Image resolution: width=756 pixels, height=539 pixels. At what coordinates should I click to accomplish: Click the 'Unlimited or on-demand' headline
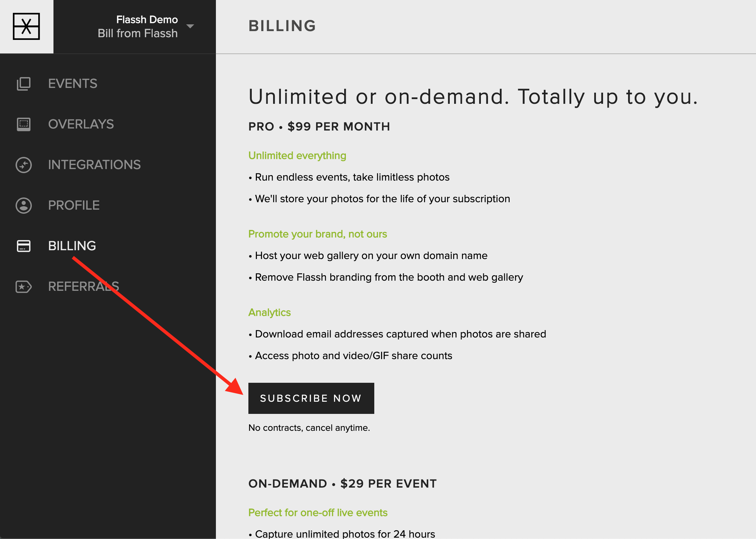point(473,97)
